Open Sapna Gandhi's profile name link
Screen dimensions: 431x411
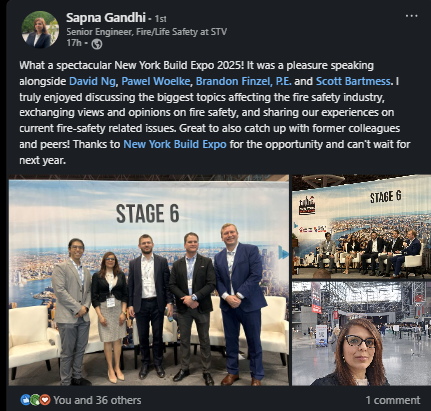[x=106, y=18]
